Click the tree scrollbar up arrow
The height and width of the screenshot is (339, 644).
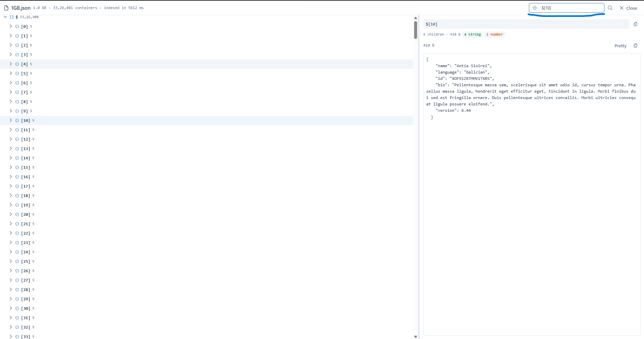tap(415, 18)
